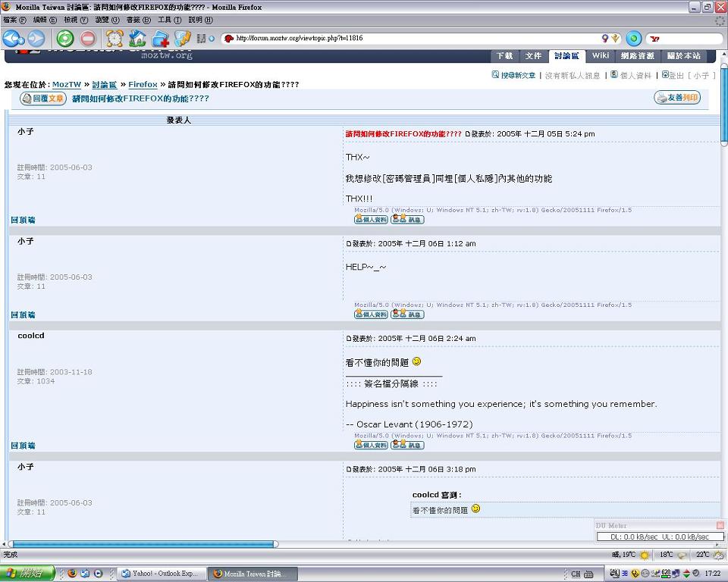Screen dimensions: 728x582
Task: Click the green Go button beside address bar
Action: [x=634, y=39]
